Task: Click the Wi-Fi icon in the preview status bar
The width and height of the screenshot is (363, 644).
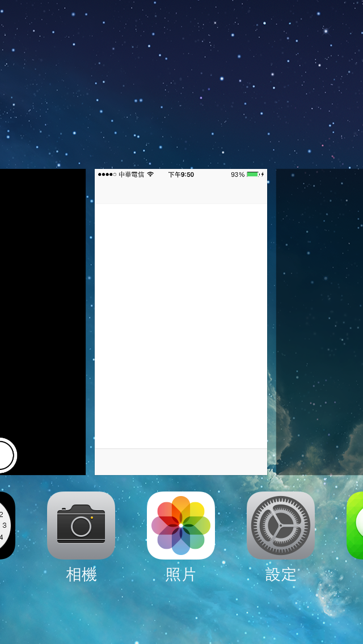Action: 150,175
